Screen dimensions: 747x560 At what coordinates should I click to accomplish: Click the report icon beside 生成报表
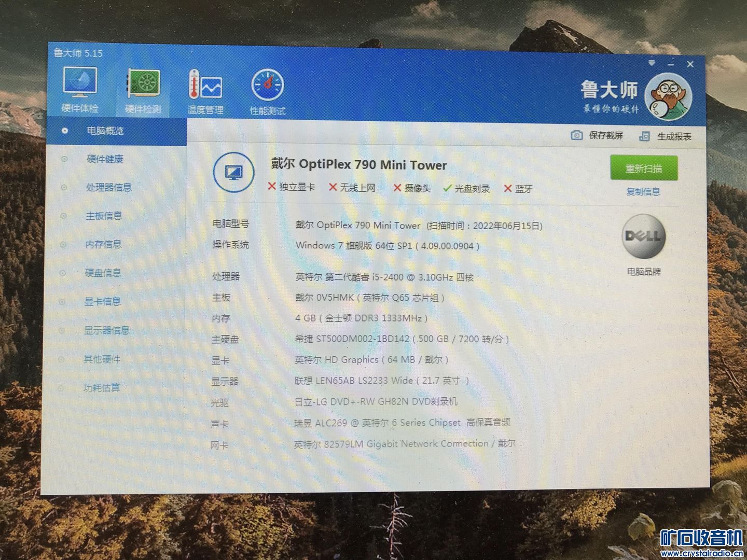pos(644,136)
